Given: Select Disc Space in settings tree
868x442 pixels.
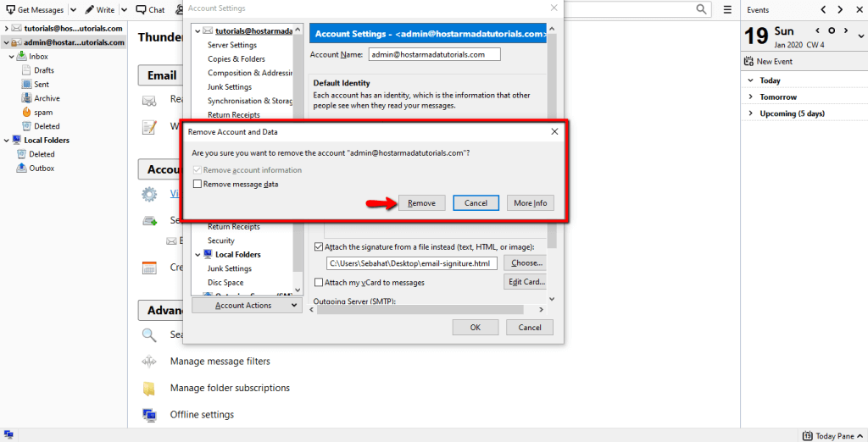Looking at the screenshot, I should tap(225, 283).
